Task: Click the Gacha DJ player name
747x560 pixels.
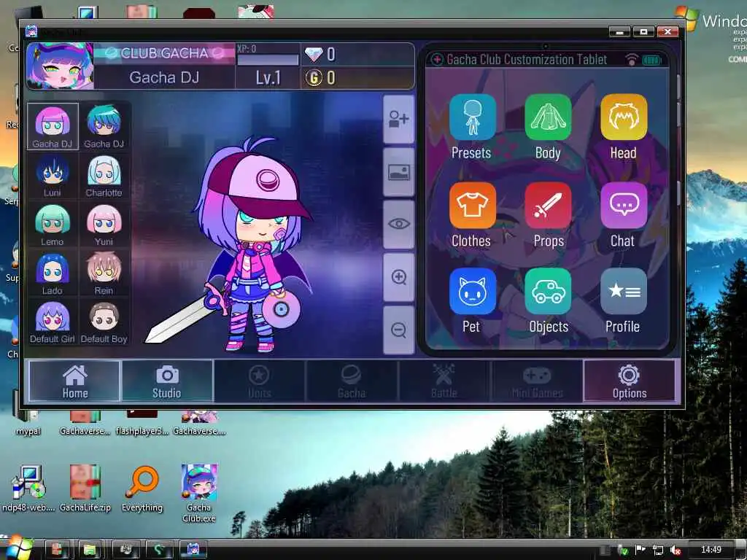Action: 164,77
